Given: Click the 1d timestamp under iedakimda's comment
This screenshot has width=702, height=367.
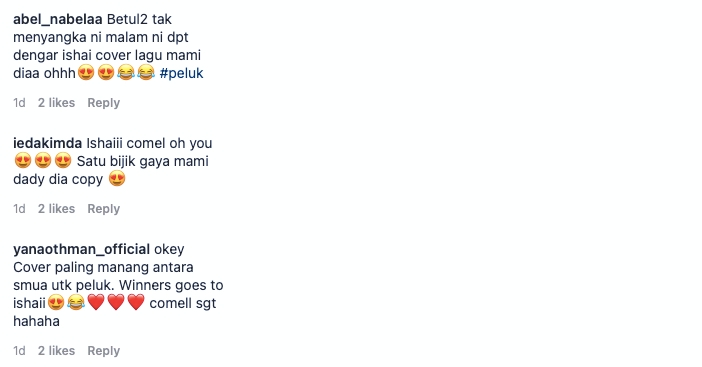Looking at the screenshot, I should (x=19, y=209).
